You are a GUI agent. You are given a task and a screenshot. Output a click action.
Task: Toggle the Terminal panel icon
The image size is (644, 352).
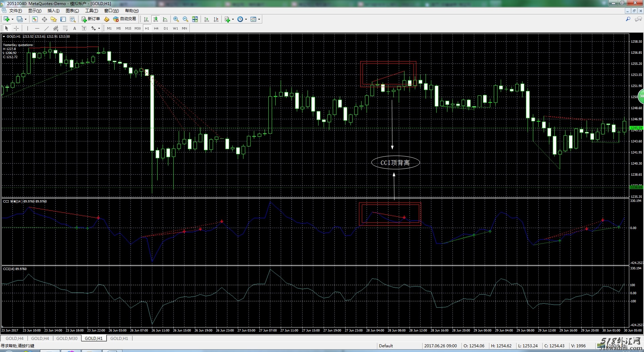click(63, 19)
